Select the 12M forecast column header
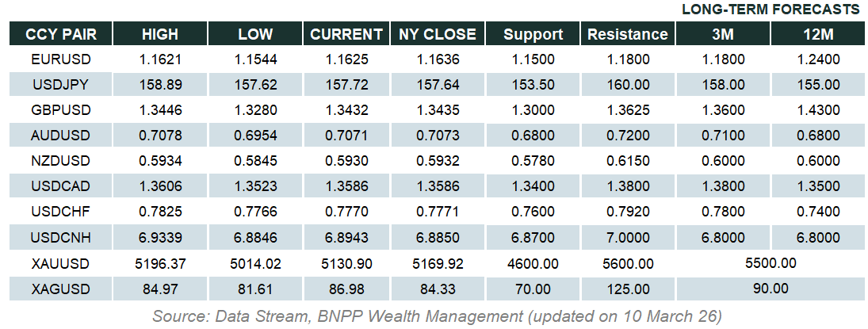The width and height of the screenshot is (868, 329). tap(818, 34)
